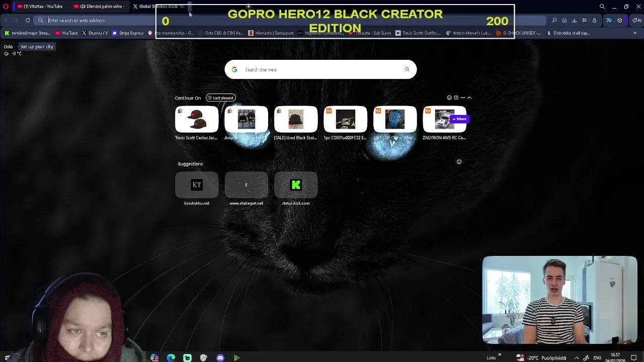Open Discord from the taskbar
The image size is (644, 362).
tap(220, 358)
